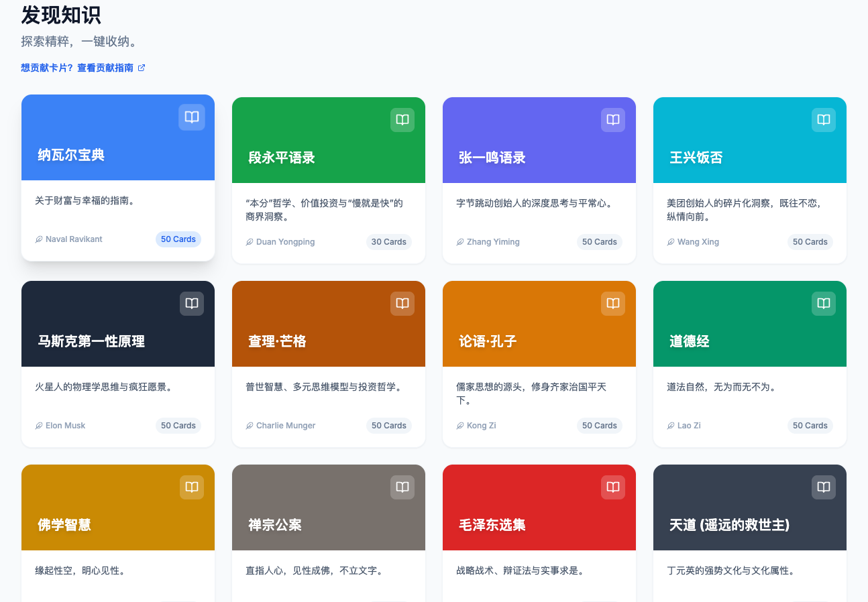Click the 发现知识 page heading

(x=61, y=15)
